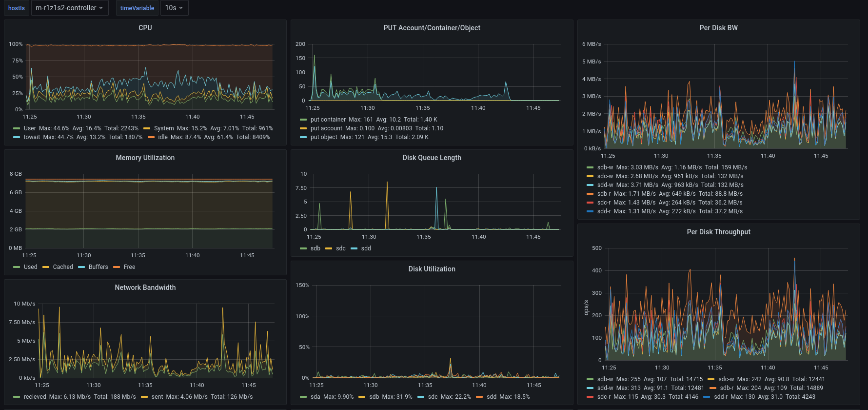Image resolution: width=868 pixels, height=410 pixels.
Task: Select the recieved legend label
Action: point(35,397)
